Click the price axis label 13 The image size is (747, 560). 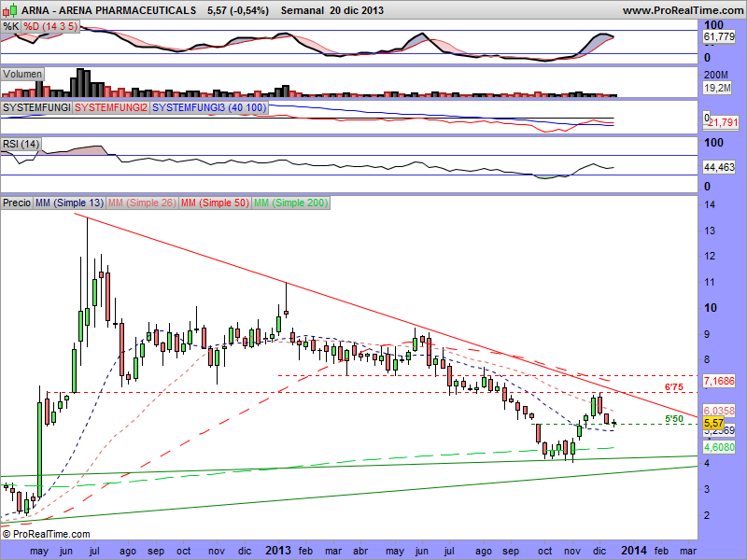pyautogui.click(x=710, y=231)
